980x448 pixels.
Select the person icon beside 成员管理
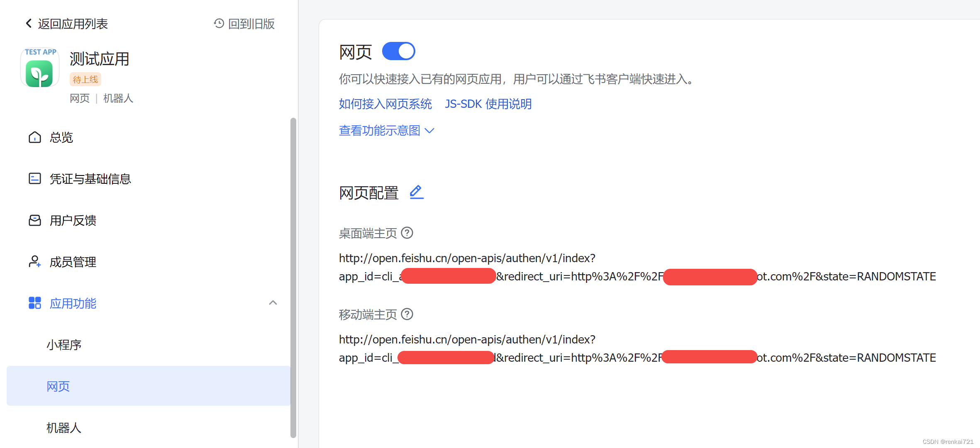tap(35, 261)
